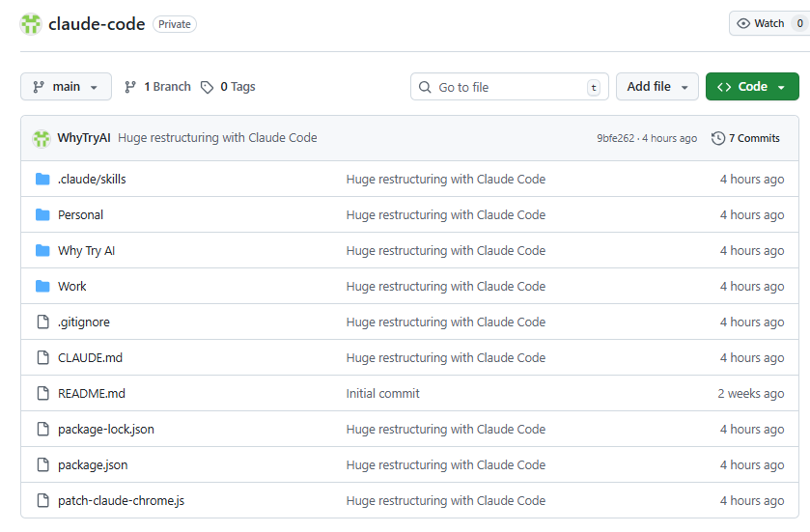Click the search magnifier icon in Go to file

[425, 87]
